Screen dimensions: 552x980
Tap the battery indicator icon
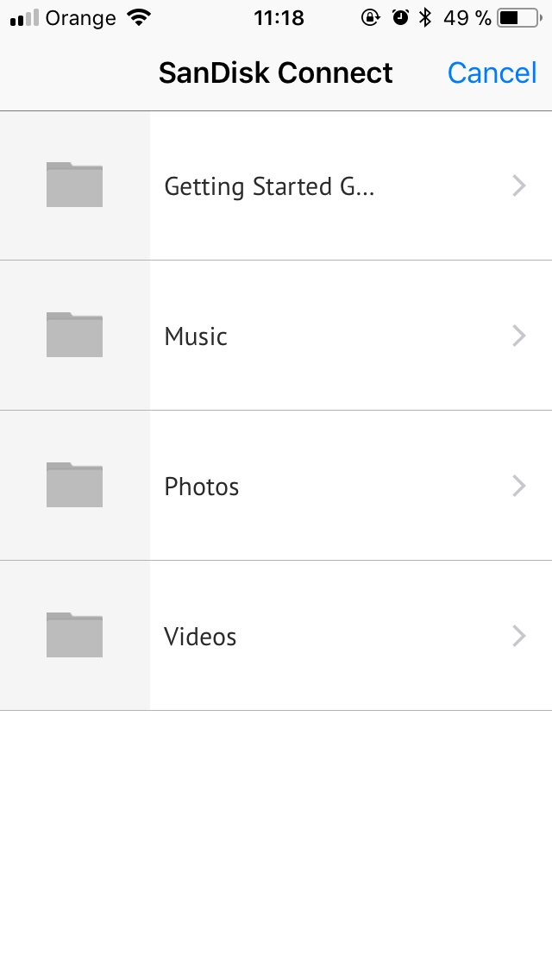pyautogui.click(x=520, y=18)
